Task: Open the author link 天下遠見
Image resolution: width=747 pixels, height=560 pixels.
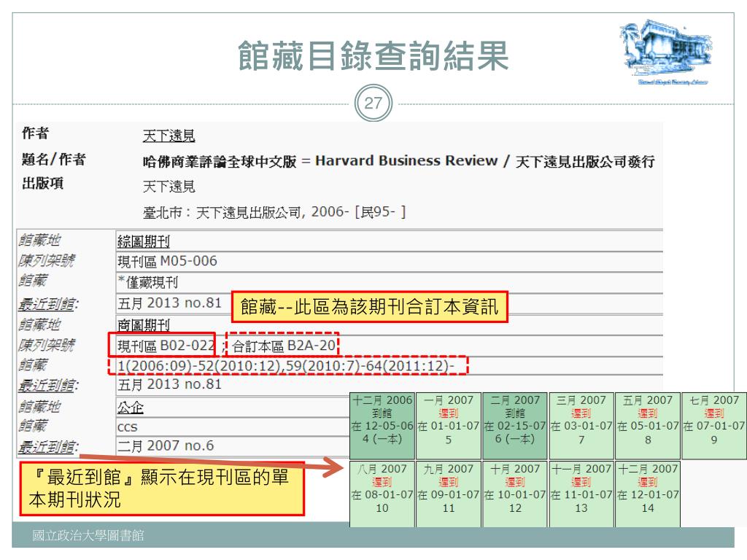Action: tap(169, 136)
